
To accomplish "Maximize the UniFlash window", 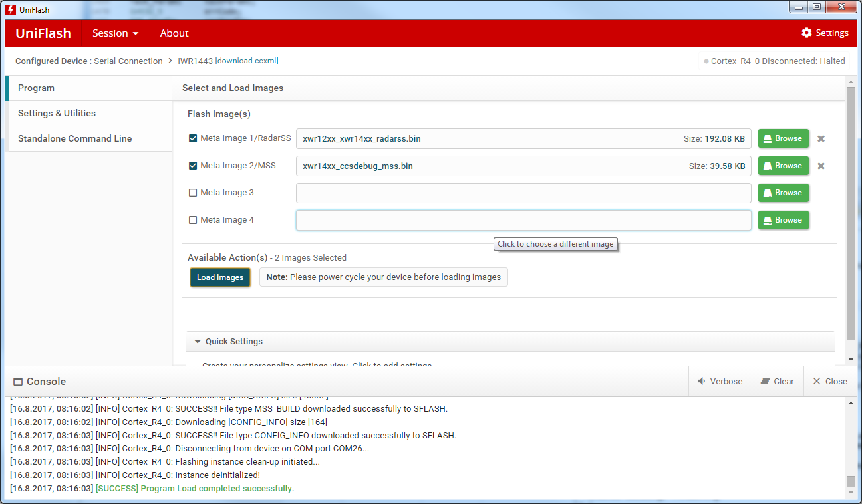I will point(816,7).
